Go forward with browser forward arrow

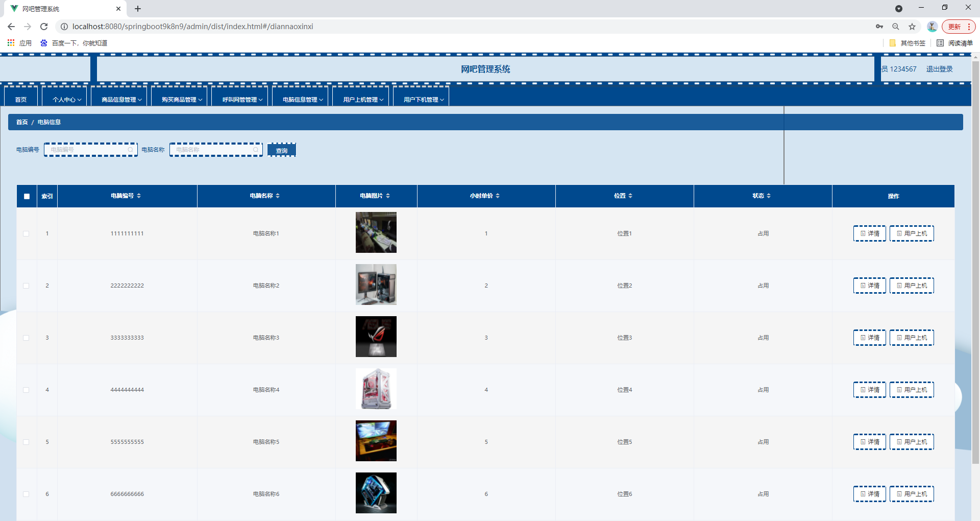click(x=28, y=27)
